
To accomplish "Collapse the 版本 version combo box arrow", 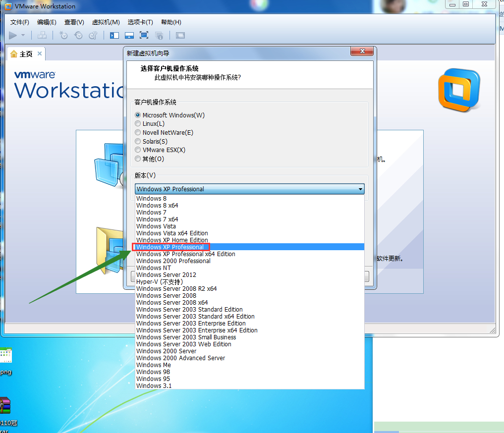I will tap(360, 189).
